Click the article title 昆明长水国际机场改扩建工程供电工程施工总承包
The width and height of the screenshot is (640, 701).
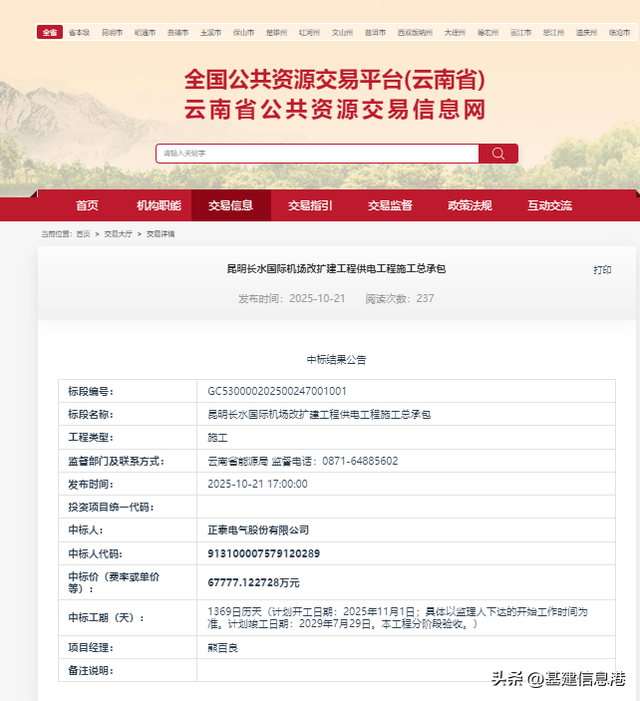tap(336, 268)
